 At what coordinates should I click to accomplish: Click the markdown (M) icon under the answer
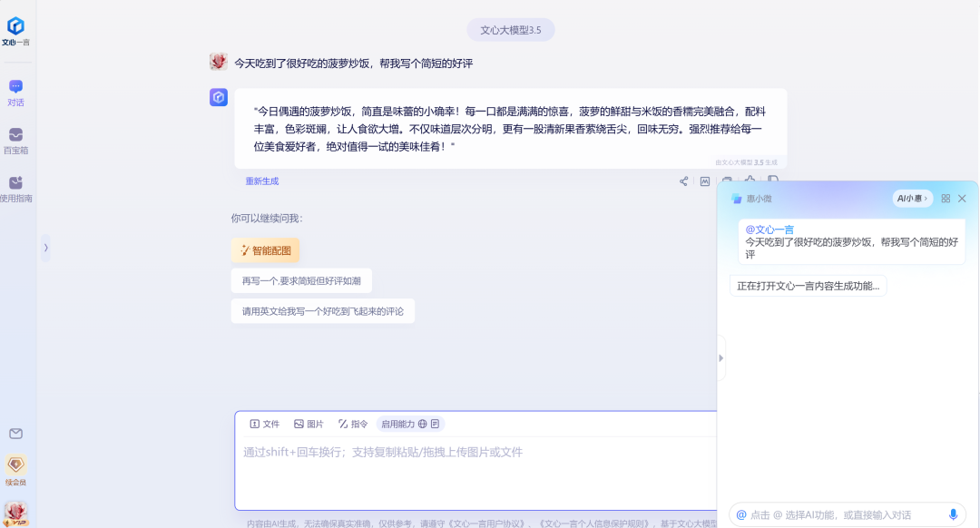tap(705, 181)
